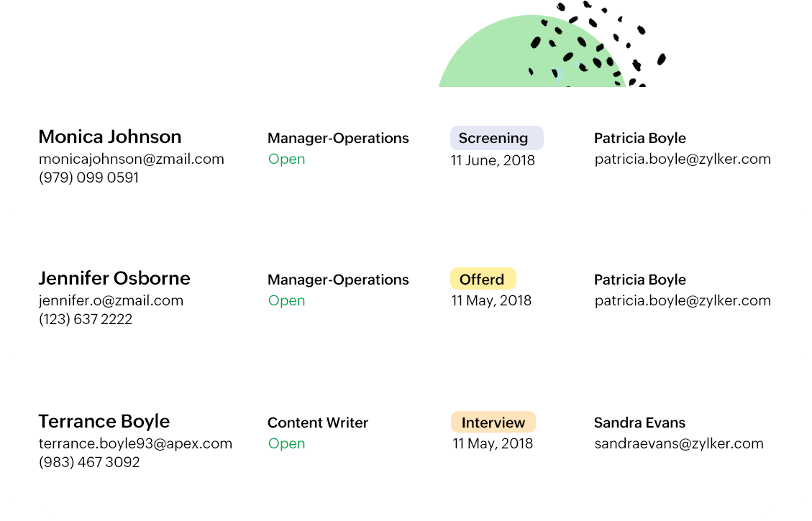Click Jennifer's Manager-Operations job title
The height and width of the screenshot is (521, 812).
click(x=338, y=280)
